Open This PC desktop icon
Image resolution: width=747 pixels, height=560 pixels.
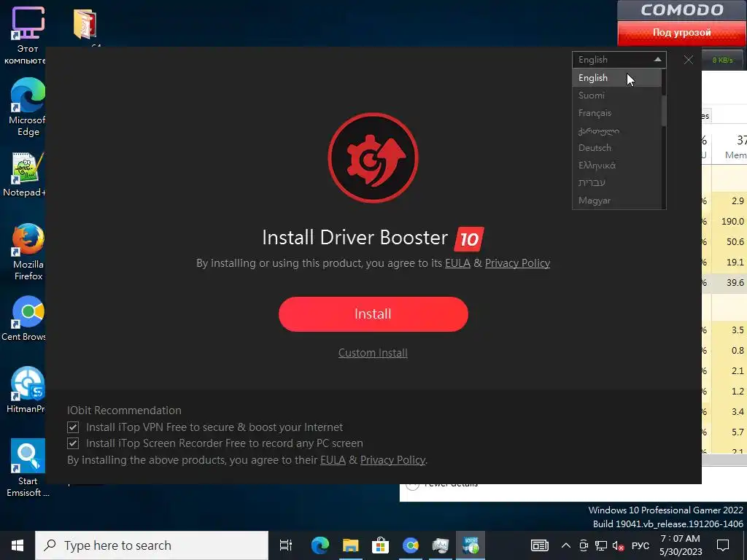click(x=27, y=36)
